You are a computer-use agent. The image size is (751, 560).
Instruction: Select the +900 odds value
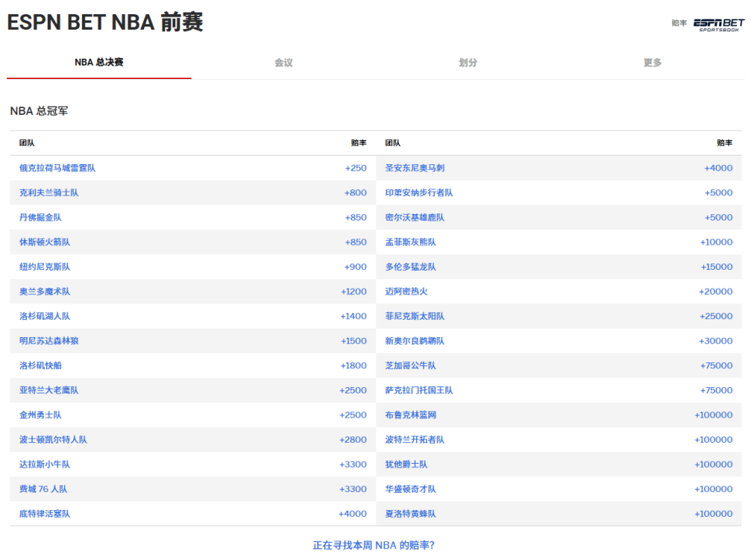point(355,267)
